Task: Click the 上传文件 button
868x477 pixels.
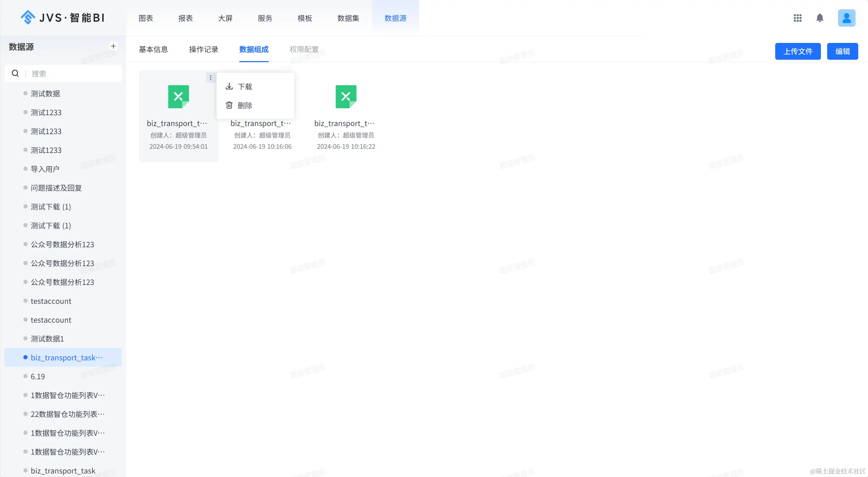Action: (x=798, y=51)
